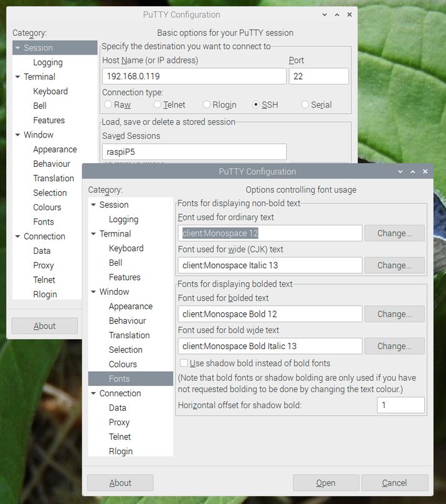Click Change for wide (CJK) text font
Image resolution: width=446 pixels, height=504 pixels.
pyautogui.click(x=394, y=265)
